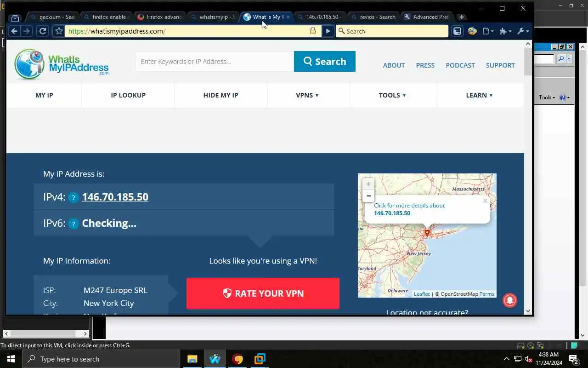Switch to the '146.70.185.50' tab
This screenshot has width=588, height=368.
tap(320, 17)
